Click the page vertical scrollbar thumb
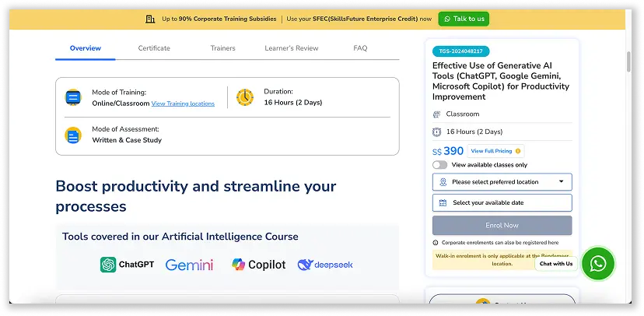The height and width of the screenshot is (316, 644). 628,61
